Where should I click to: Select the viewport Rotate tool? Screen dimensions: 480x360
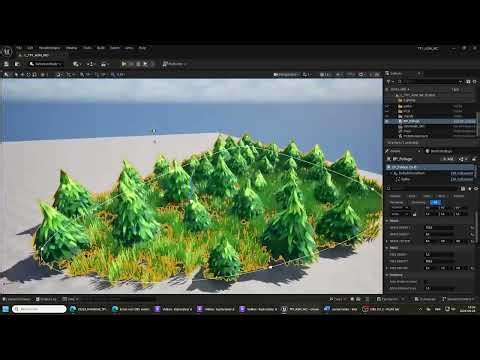click(x=28, y=74)
